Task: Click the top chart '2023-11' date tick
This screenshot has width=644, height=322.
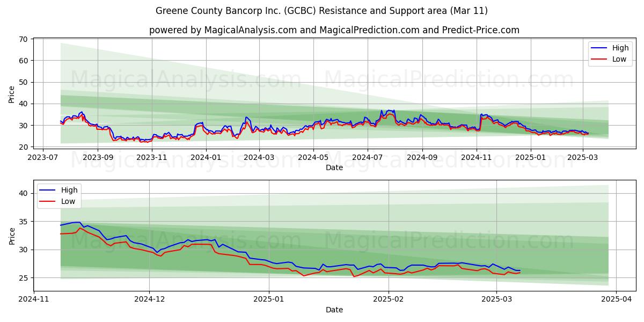Action: pos(151,158)
